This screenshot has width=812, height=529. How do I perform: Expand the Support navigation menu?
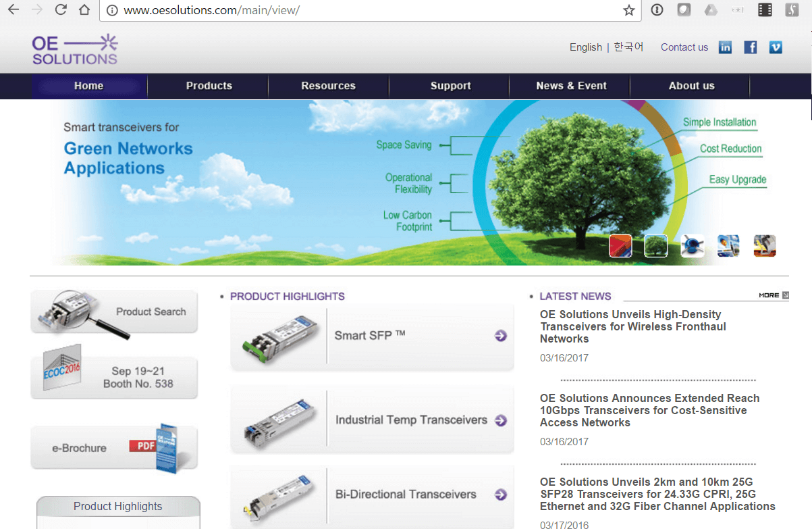pos(450,86)
